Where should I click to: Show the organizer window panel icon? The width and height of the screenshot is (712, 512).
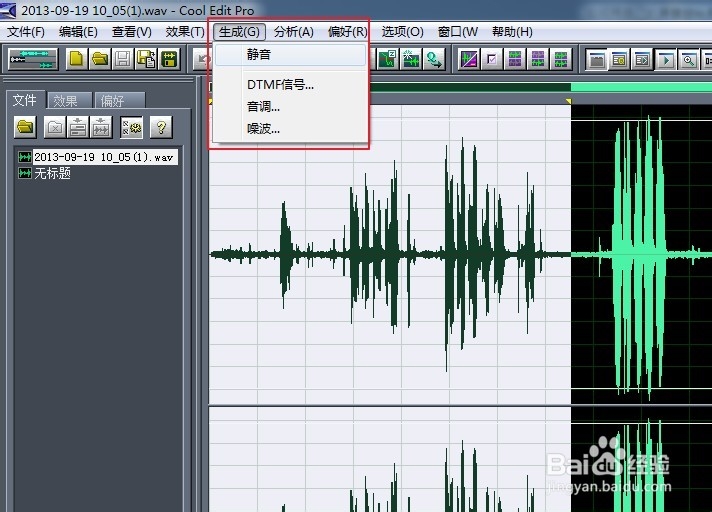tap(596, 59)
